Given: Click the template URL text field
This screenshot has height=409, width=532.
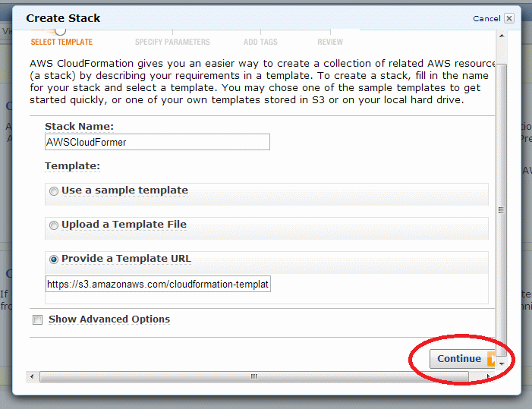Looking at the screenshot, I should (158, 284).
